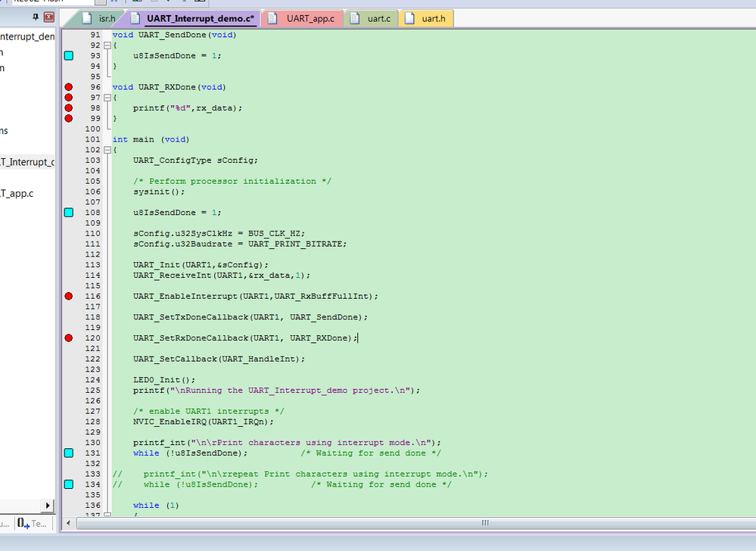
Task: Toggle breakpoint on line 99
Action: point(68,119)
